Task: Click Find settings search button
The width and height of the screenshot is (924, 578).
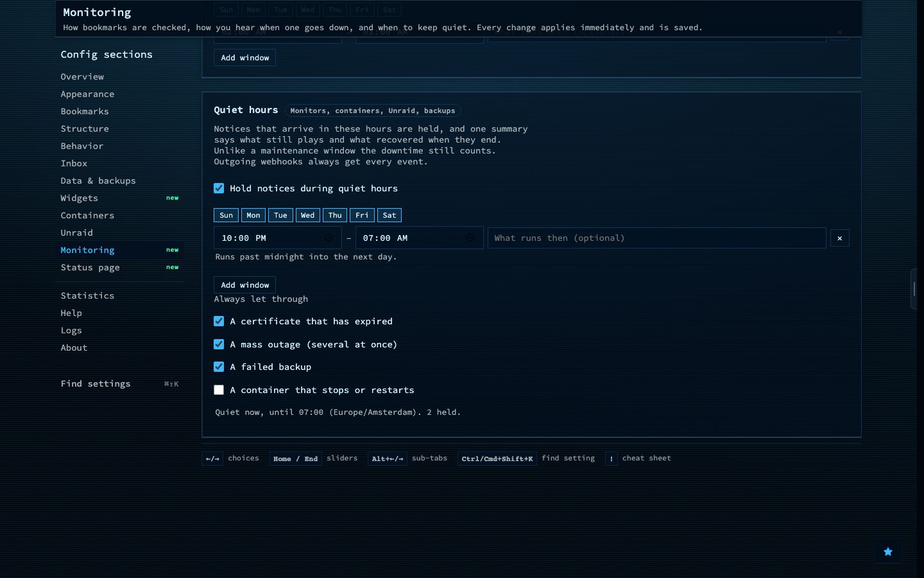Action: pos(120,383)
